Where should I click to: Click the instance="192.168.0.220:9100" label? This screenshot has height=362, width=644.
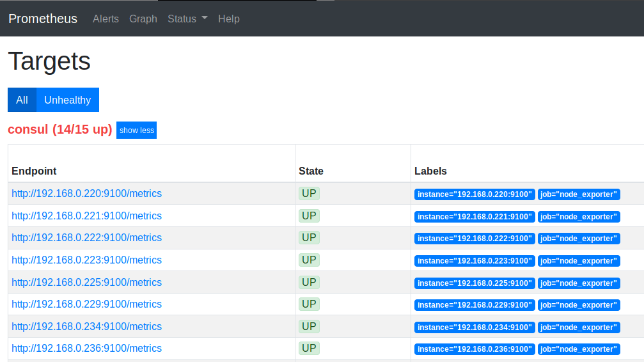[x=475, y=194]
